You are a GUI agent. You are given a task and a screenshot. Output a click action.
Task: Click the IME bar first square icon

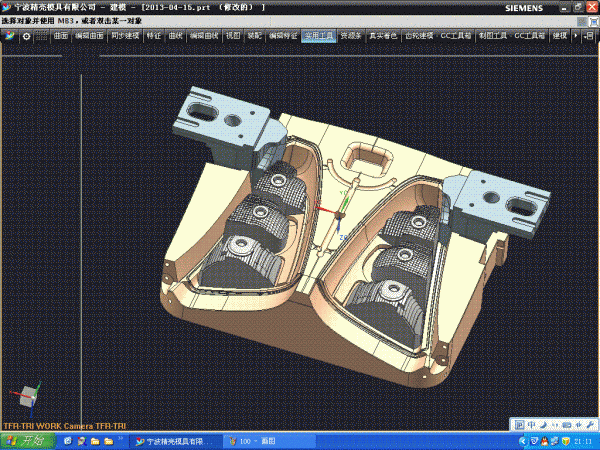(x=519, y=425)
